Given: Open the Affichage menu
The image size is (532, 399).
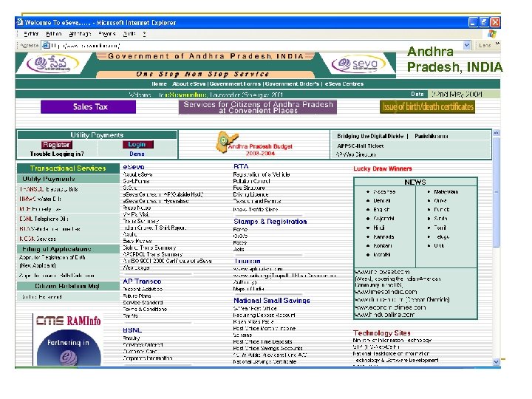Looking at the screenshot, I should [80, 34].
